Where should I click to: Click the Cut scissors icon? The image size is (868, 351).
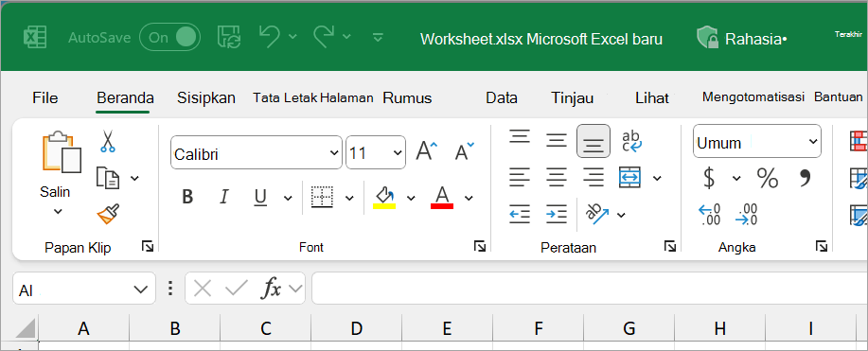click(x=108, y=141)
